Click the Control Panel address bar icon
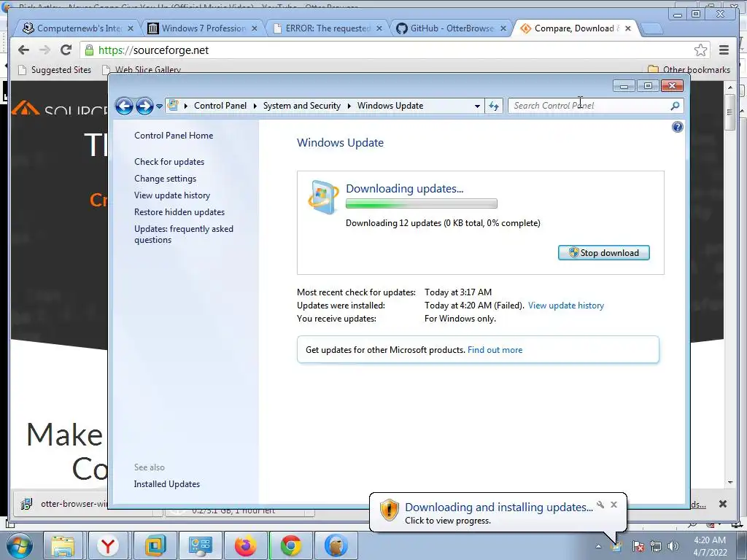The height and width of the screenshot is (560, 747). 174,105
